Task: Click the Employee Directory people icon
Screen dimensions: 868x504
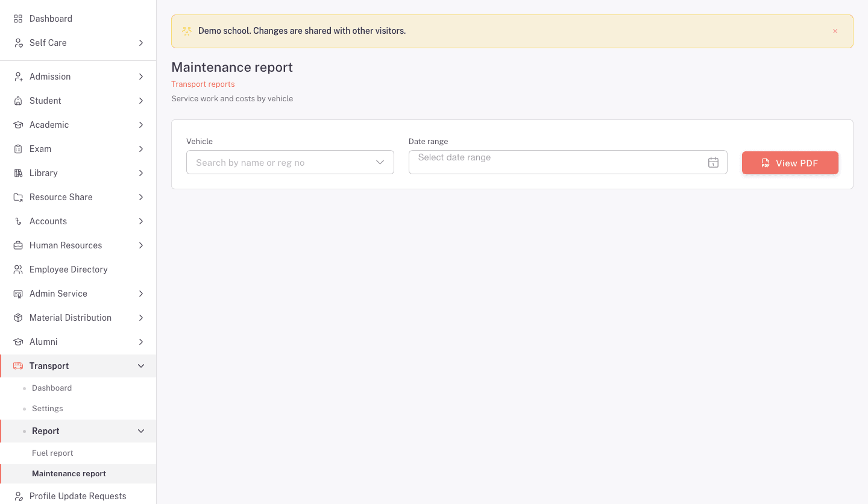Action: point(18,269)
